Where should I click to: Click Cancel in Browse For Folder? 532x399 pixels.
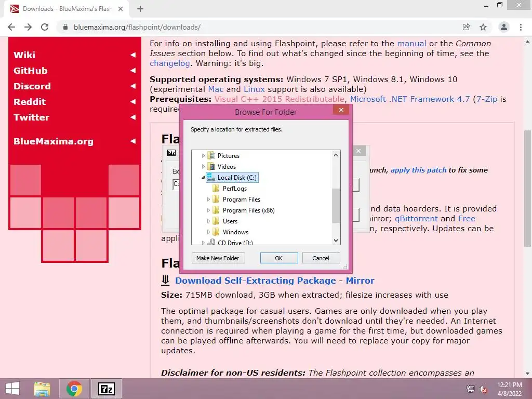point(321,258)
